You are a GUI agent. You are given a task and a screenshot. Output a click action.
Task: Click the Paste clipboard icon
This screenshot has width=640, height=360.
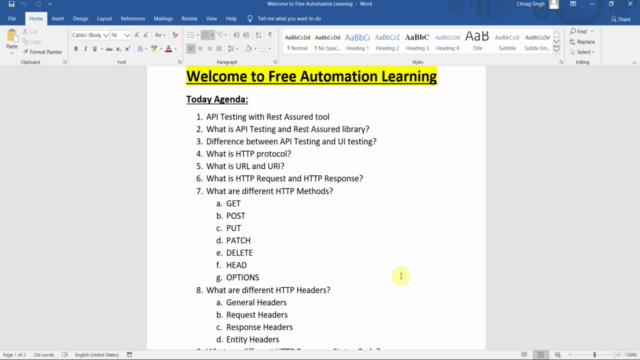12,36
